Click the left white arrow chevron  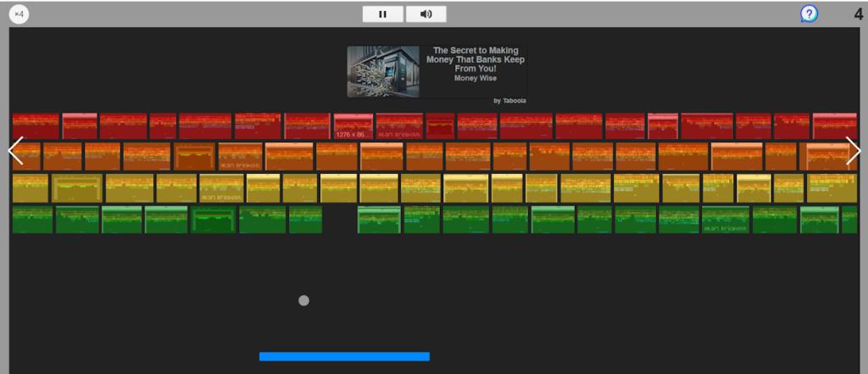(15, 151)
